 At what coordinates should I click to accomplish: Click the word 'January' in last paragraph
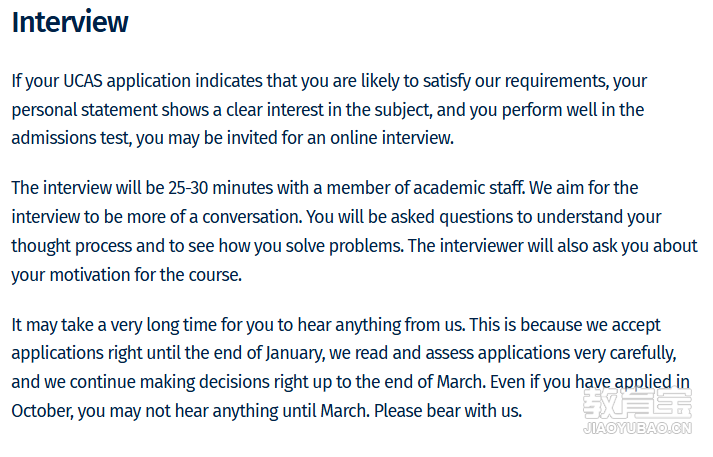[296, 353]
